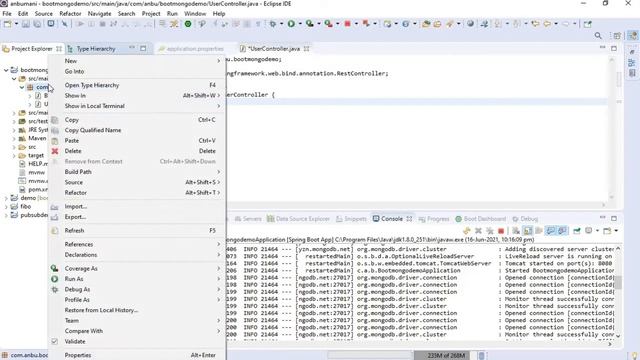This screenshot has width=640, height=360.
Task: Open the Refactor menu in menu bar
Action: point(70,13)
